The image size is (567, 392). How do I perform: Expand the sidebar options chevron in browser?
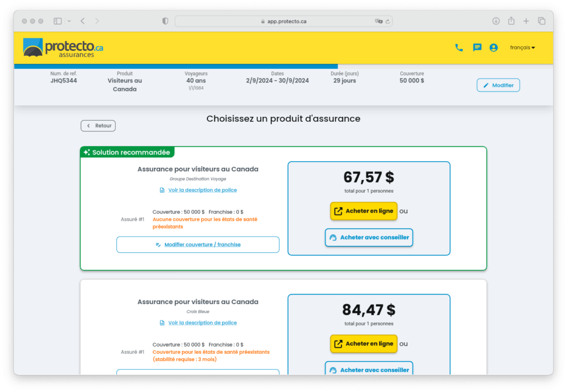(x=69, y=21)
